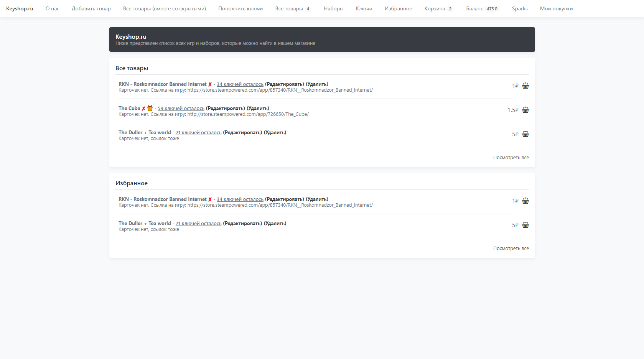Image resolution: width=644 pixels, height=359 pixels.
Task: Click Редактировать for The Cube
Action: (226, 109)
